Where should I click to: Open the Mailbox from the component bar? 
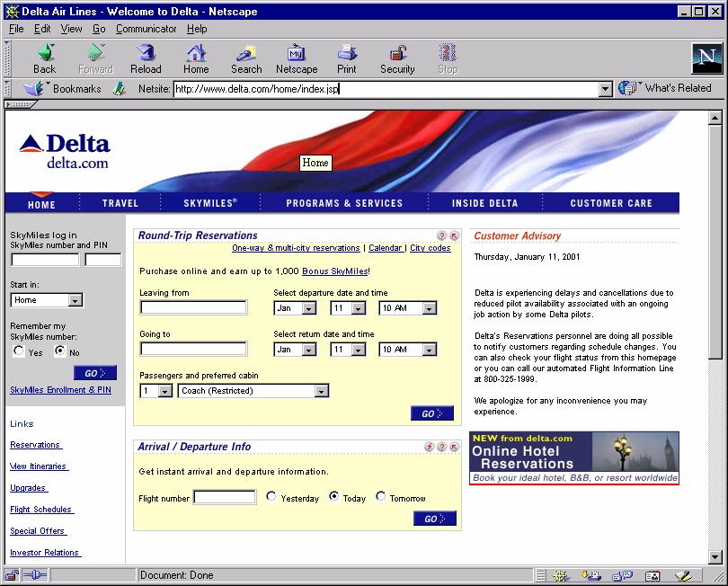[591, 576]
